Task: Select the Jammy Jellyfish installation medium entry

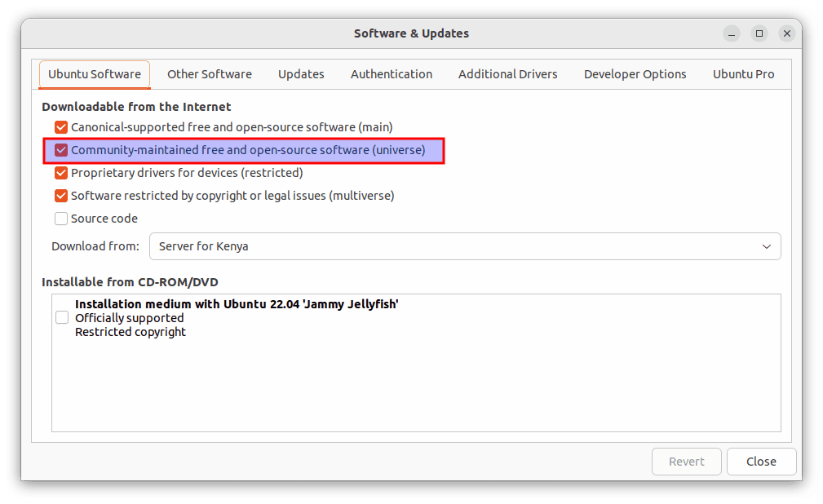Action: pyautogui.click(x=237, y=305)
